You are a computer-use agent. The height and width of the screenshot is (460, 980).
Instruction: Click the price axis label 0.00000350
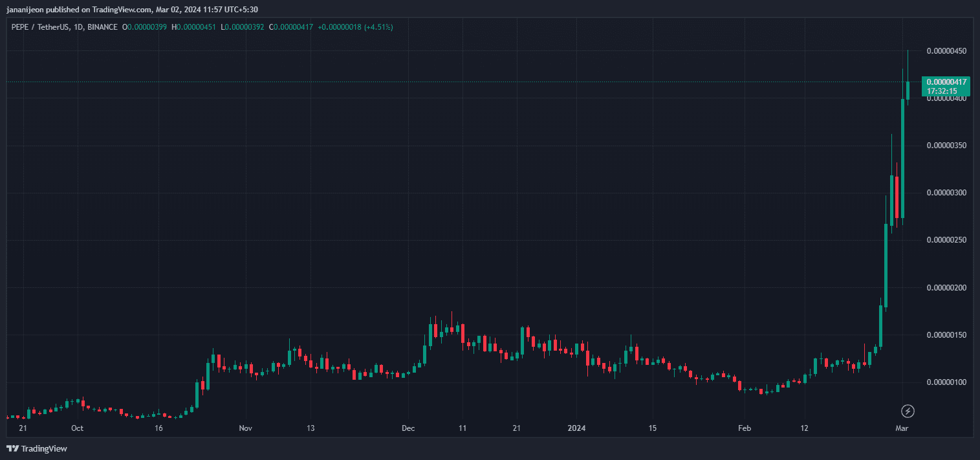[x=946, y=146]
